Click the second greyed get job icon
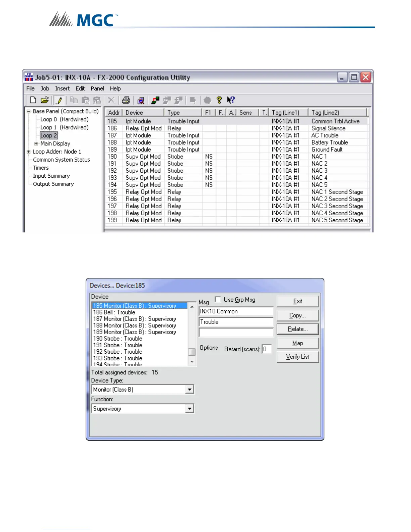411x532 pixels. coord(178,100)
